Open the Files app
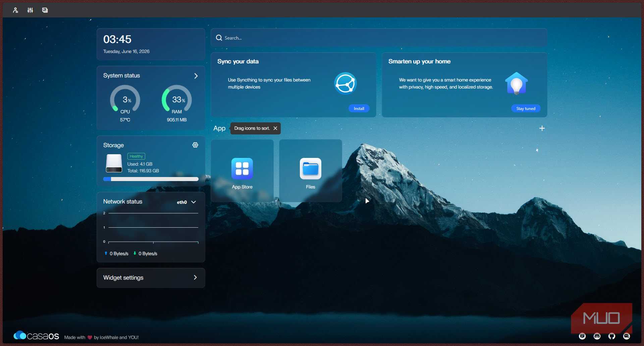 click(x=311, y=171)
